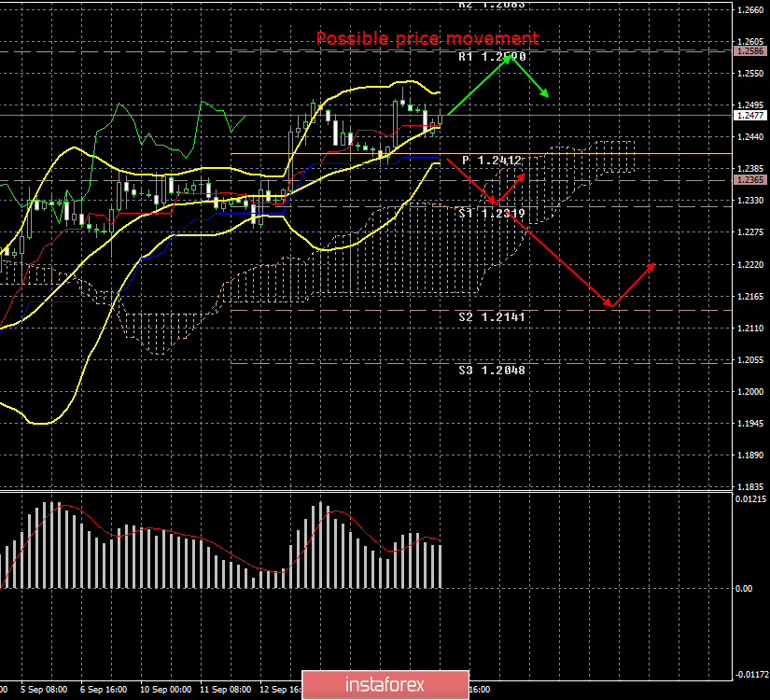Click the 1.1835 price axis label
Viewport: 770px width, 700px height.
point(749,487)
